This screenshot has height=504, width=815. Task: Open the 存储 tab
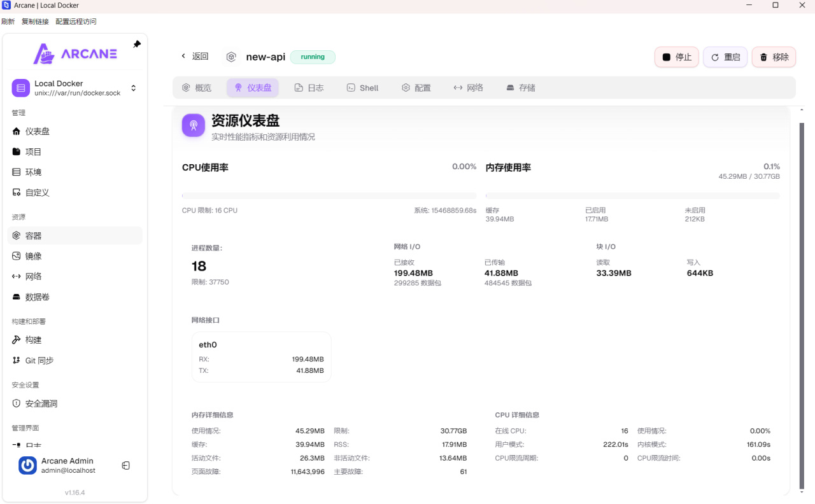tap(521, 88)
